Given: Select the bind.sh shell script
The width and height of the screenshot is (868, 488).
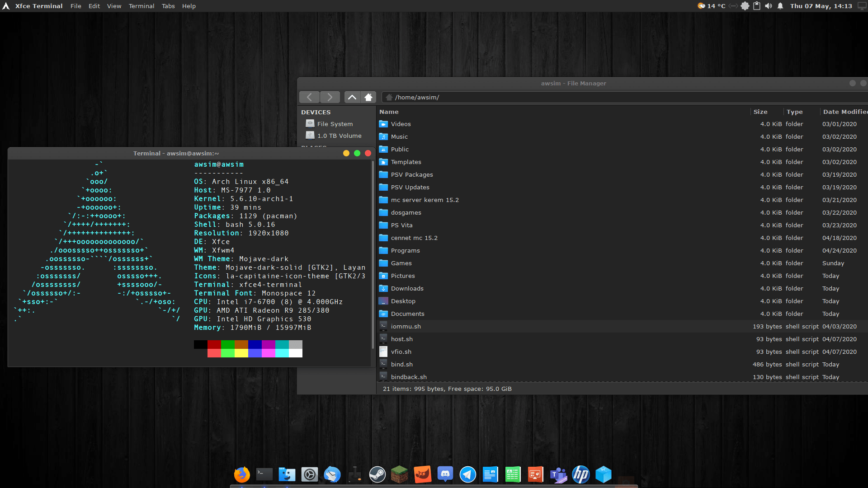Looking at the screenshot, I should (401, 364).
